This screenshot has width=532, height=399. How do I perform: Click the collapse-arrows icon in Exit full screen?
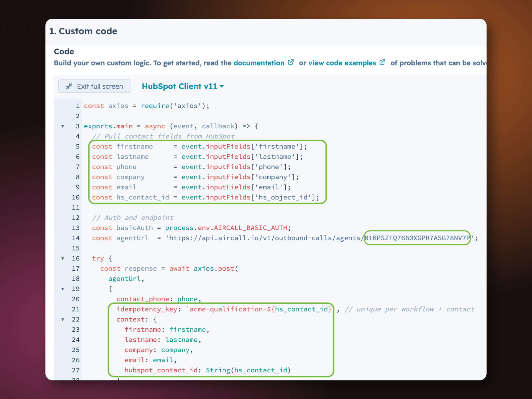(x=69, y=86)
